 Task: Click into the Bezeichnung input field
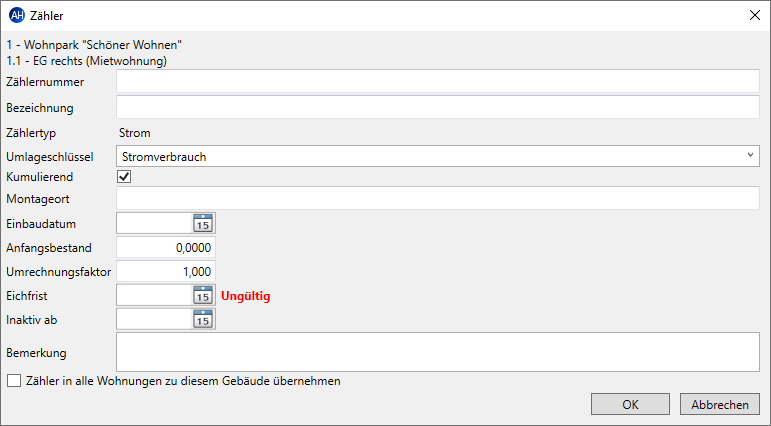(438, 107)
